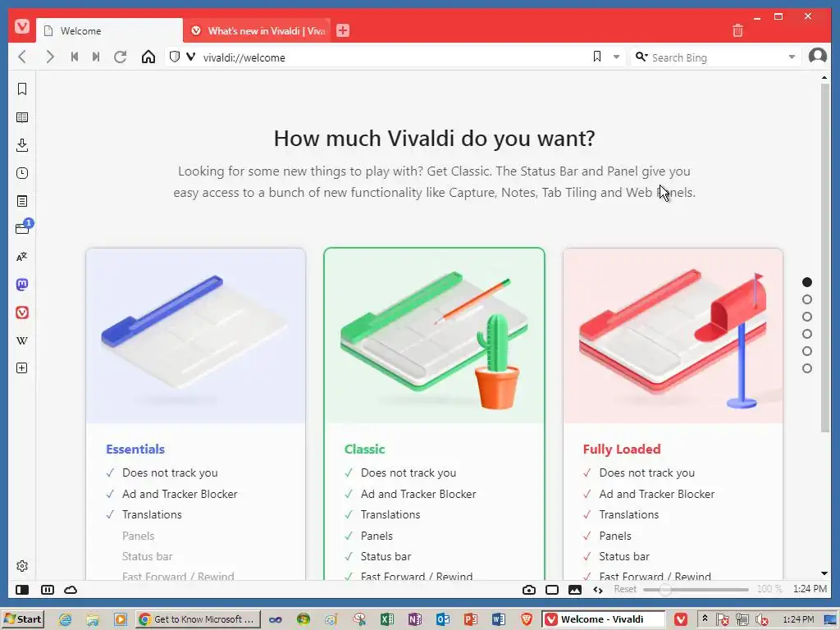Image resolution: width=840 pixels, height=630 pixels.
Task: Open the search engine selector magnifier
Action: point(641,57)
